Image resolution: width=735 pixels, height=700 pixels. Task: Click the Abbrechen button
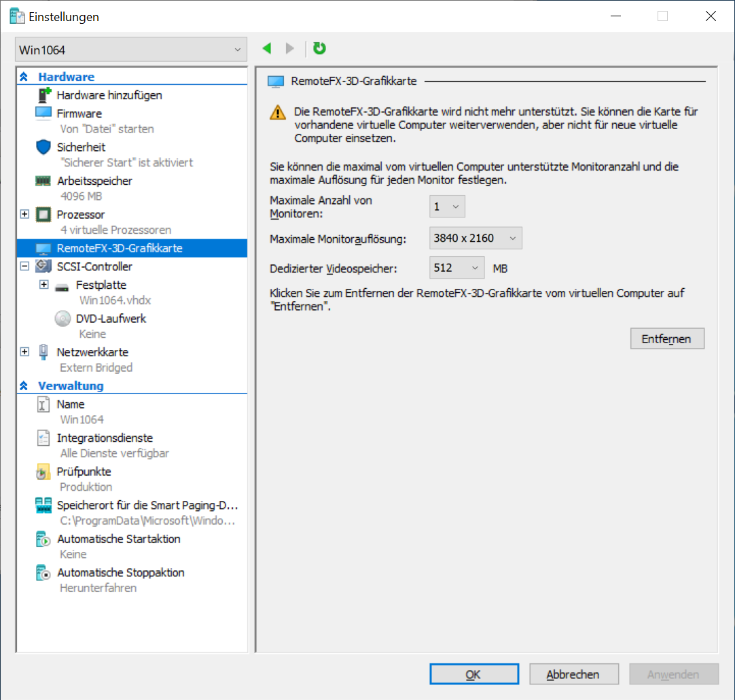tap(574, 674)
